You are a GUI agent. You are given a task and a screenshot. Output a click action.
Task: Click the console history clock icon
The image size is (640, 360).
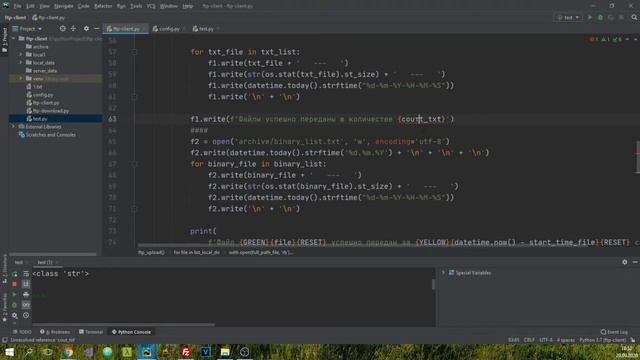coord(26,316)
